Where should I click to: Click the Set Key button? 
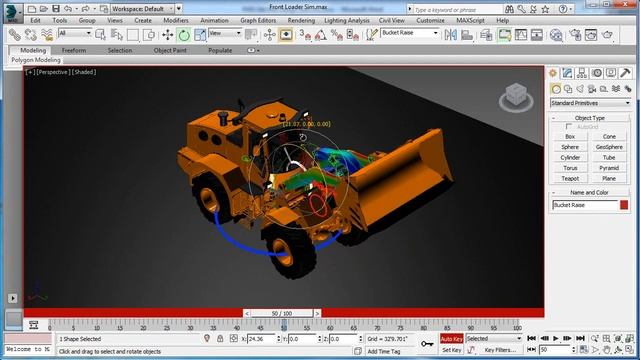(x=451, y=350)
